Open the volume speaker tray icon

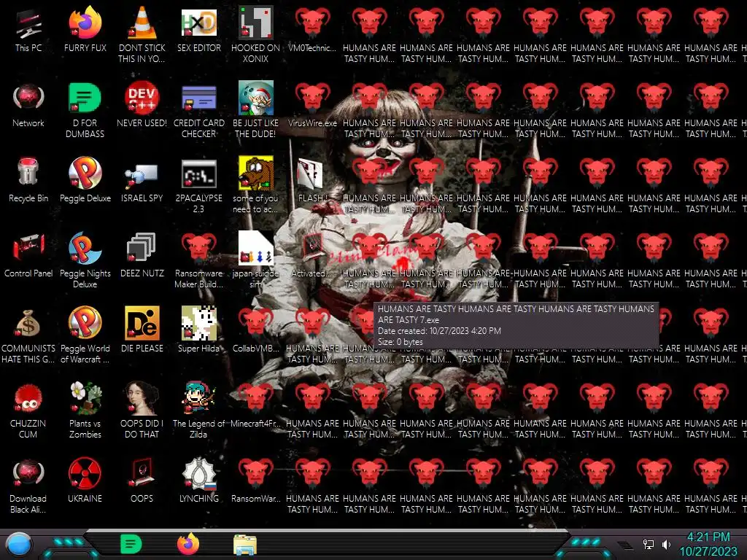(x=666, y=544)
